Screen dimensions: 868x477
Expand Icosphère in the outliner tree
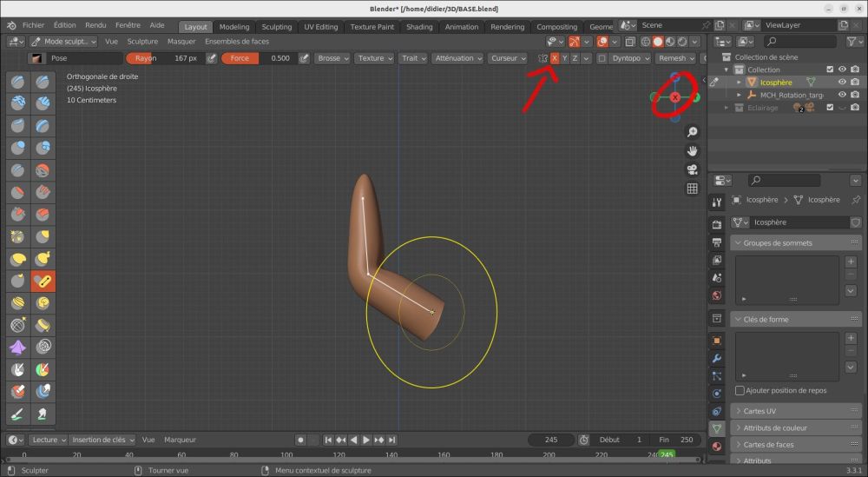(739, 82)
